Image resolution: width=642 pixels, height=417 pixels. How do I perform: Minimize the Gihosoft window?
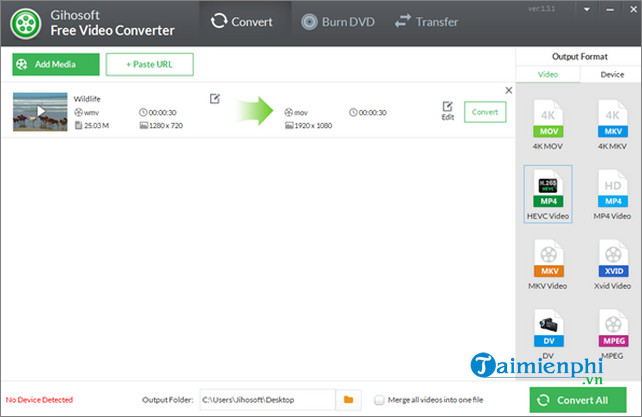point(610,9)
